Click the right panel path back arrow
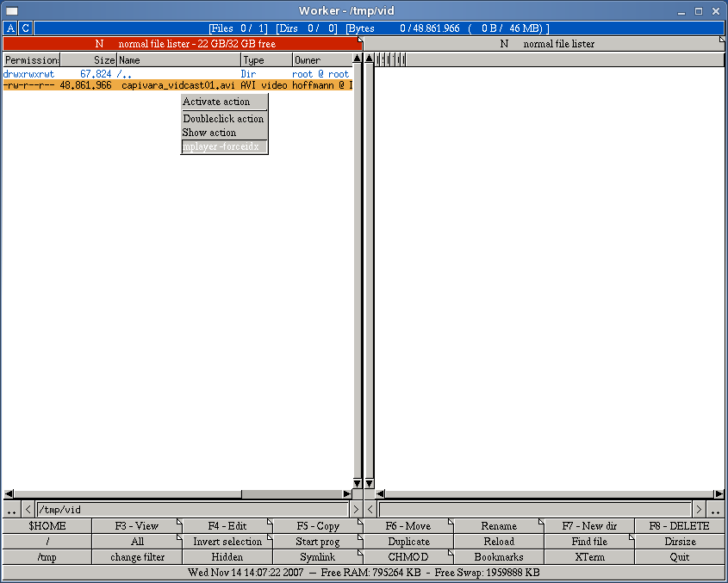Viewport: 728px width, 583px height. [370, 510]
